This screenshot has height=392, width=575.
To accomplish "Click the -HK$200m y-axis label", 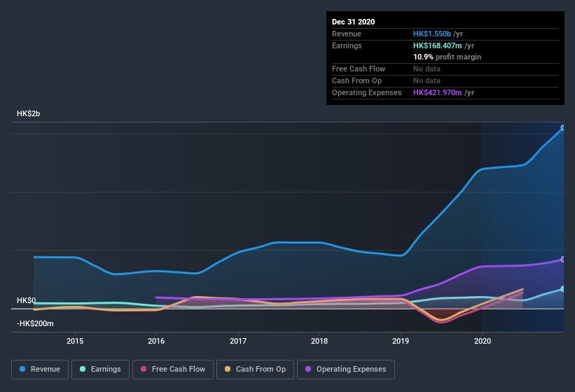I will [34, 324].
